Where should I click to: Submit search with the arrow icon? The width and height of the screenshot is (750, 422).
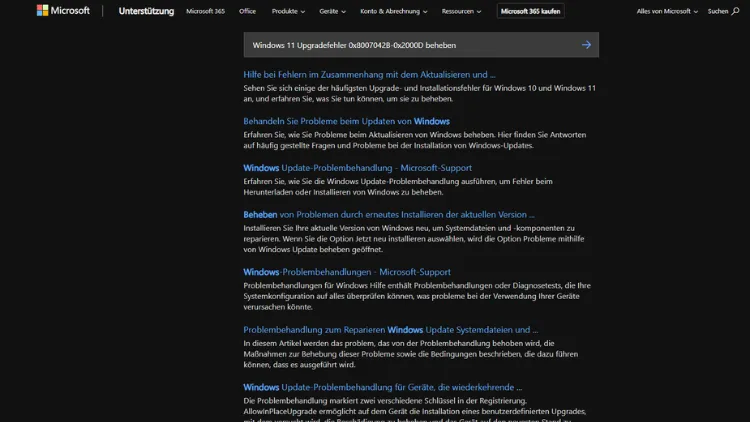pos(586,45)
